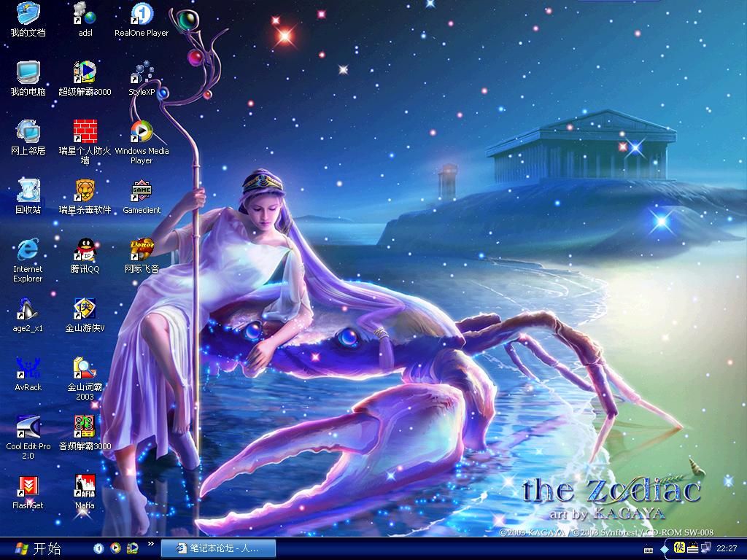Open the adsl connection shortcut
Image resolution: width=747 pixels, height=560 pixels.
click(85, 20)
